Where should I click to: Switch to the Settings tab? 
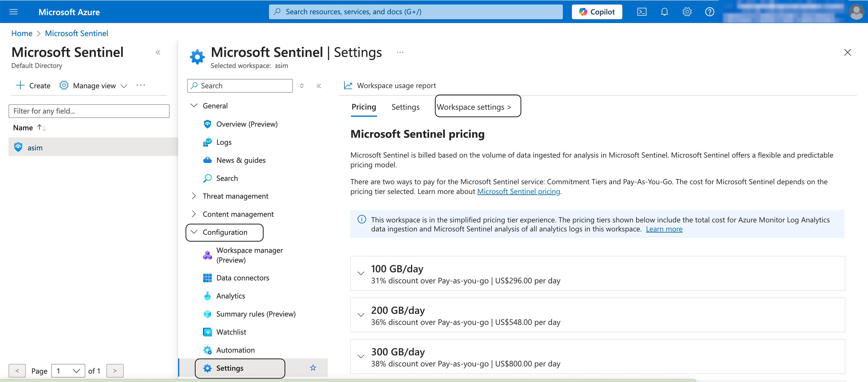pos(405,107)
